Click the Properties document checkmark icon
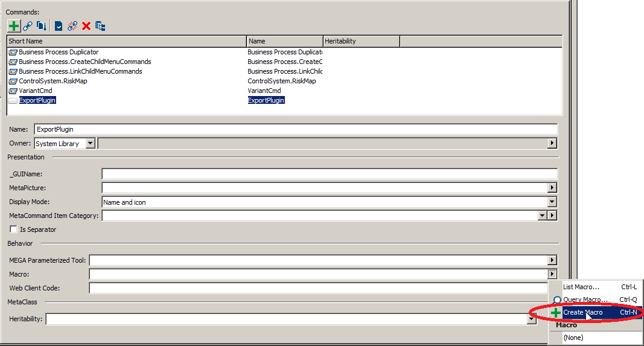 click(59, 26)
